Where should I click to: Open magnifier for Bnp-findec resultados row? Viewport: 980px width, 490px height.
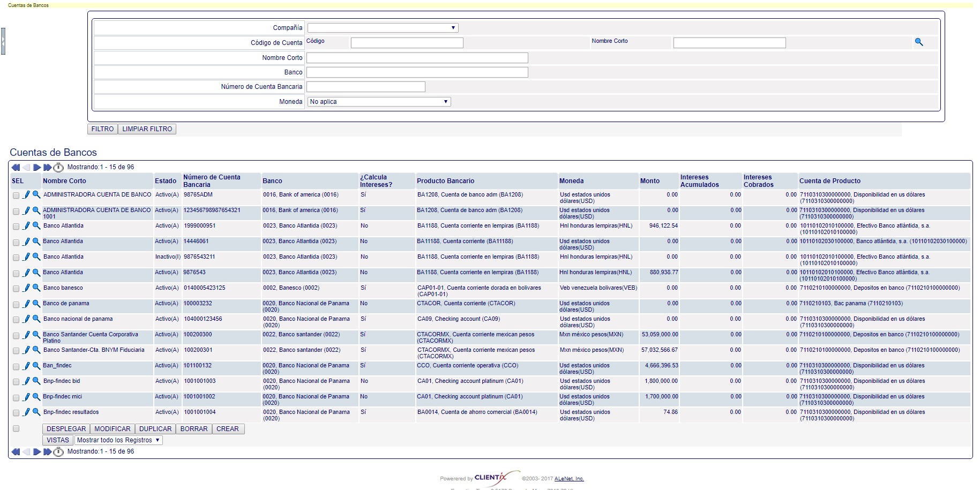coord(36,412)
